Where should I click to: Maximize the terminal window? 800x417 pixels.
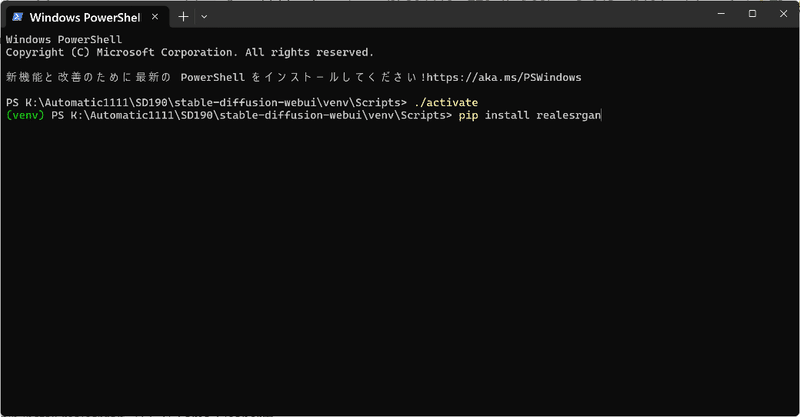point(752,14)
